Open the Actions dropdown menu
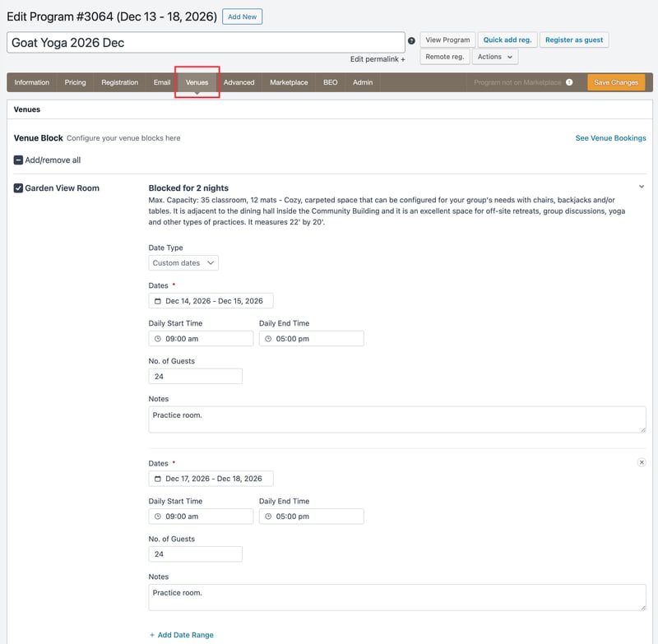This screenshot has width=658, height=644. tap(496, 57)
